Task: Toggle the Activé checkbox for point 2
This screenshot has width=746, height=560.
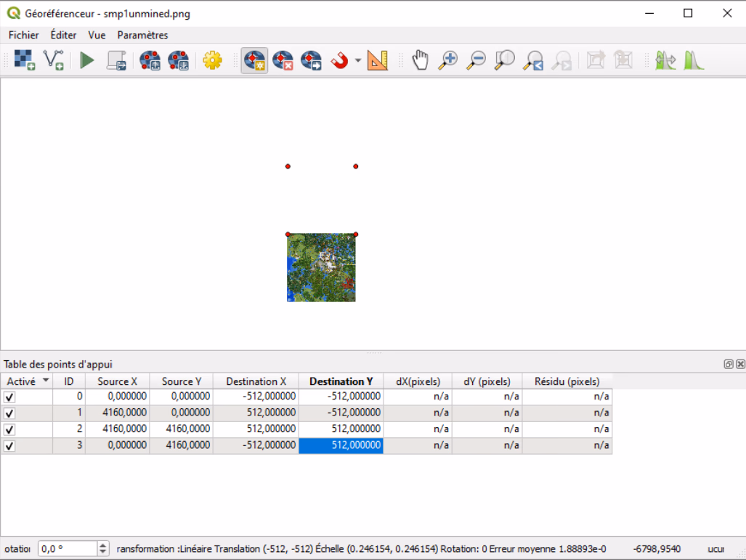Action: (x=9, y=429)
